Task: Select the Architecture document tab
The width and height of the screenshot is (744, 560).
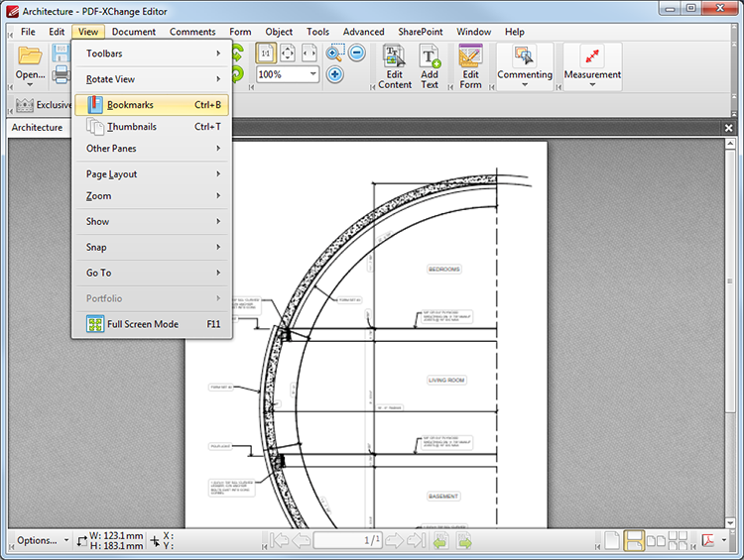Action: (37, 128)
